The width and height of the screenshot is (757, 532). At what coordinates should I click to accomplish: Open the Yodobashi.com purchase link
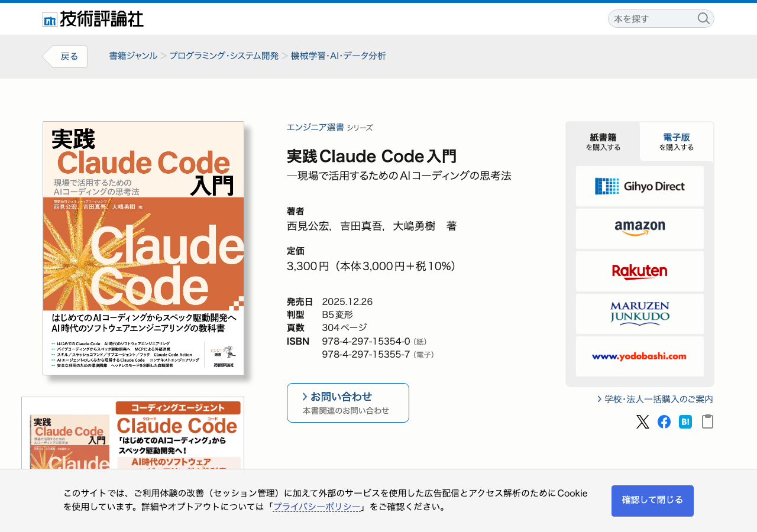(x=640, y=356)
